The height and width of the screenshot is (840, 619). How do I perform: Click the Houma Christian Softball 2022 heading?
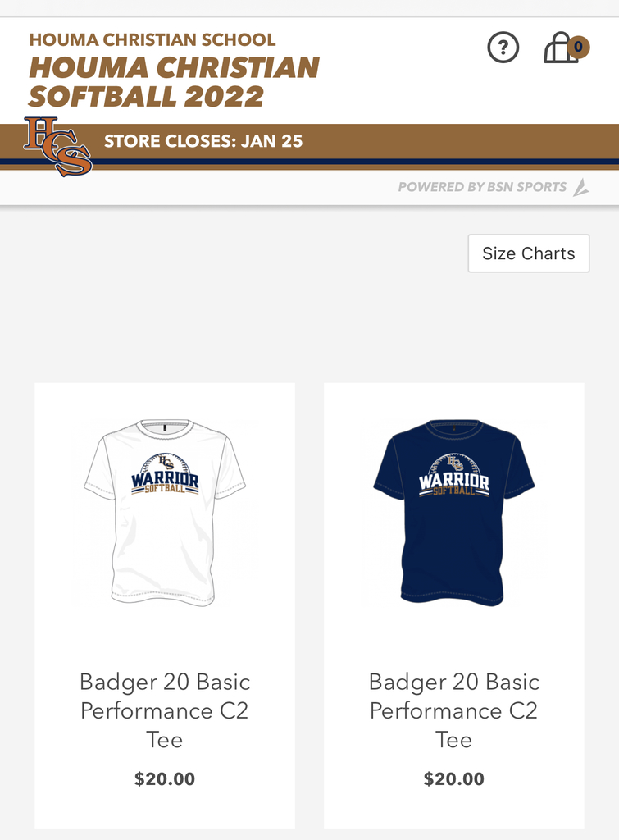[x=174, y=82]
